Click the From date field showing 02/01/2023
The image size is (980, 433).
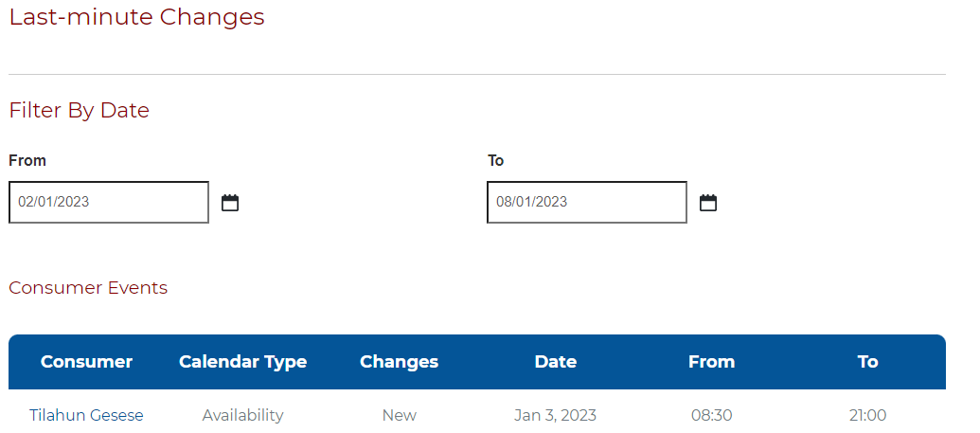(109, 202)
